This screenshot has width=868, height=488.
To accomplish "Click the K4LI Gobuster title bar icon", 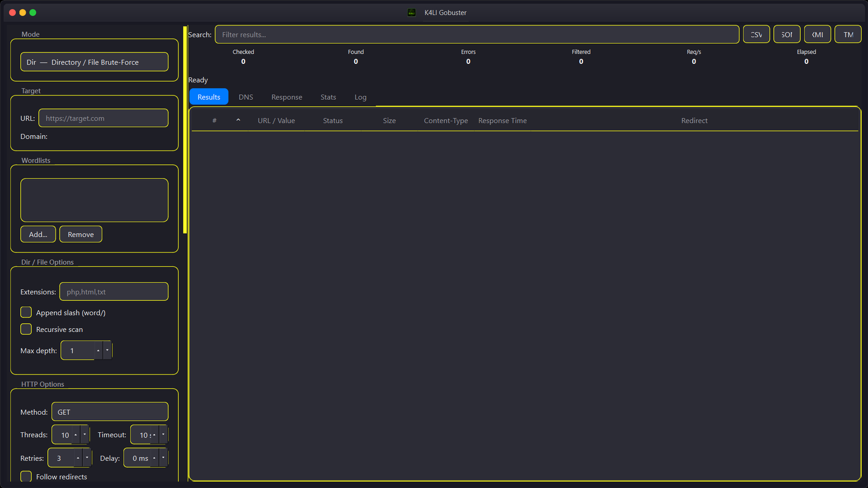I will coord(412,12).
